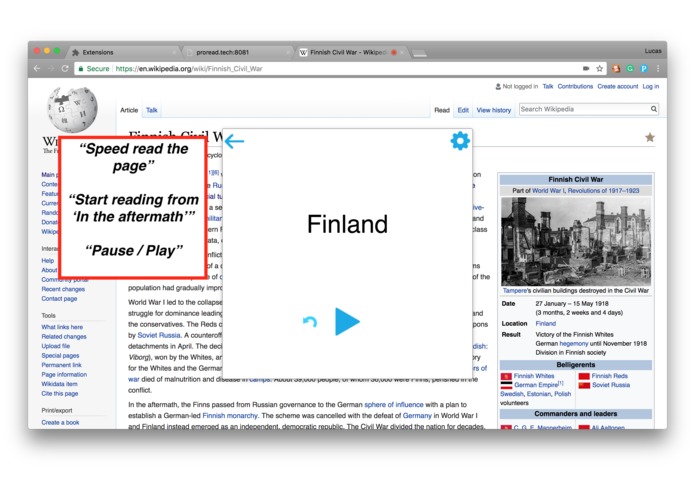Click the sphere of influence link
The height and width of the screenshot is (494, 695).
394,405
